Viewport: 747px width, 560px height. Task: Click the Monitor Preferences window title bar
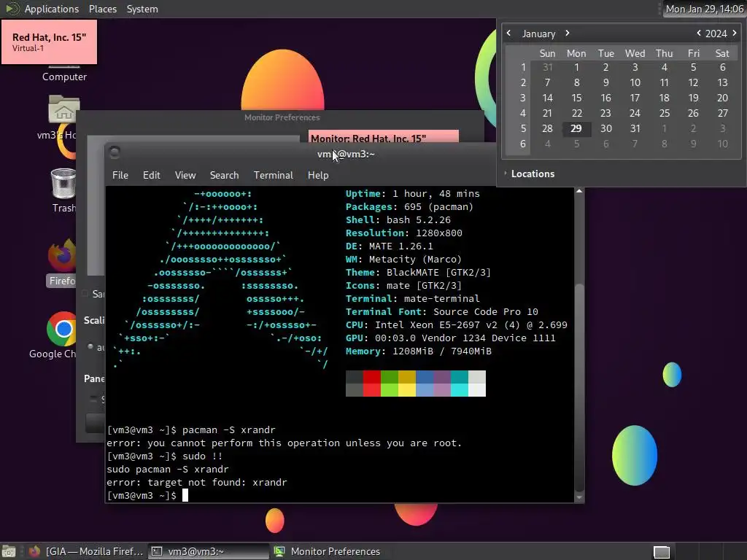click(x=282, y=117)
